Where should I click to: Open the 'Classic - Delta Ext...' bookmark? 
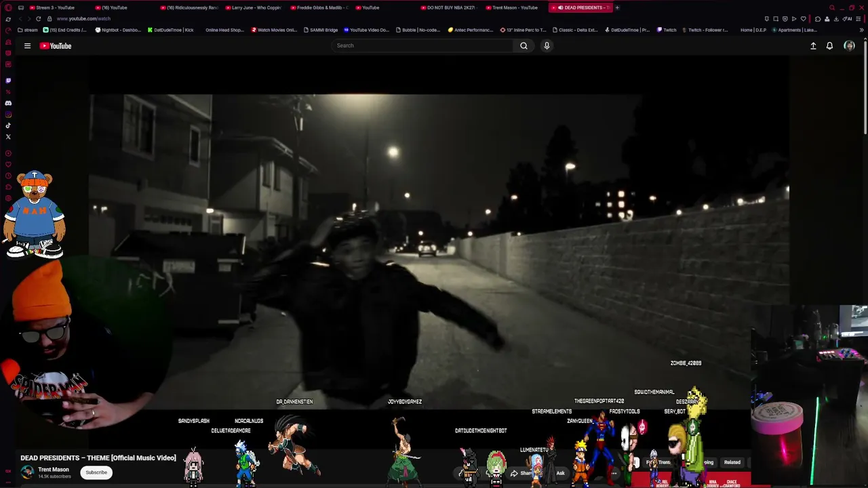575,30
